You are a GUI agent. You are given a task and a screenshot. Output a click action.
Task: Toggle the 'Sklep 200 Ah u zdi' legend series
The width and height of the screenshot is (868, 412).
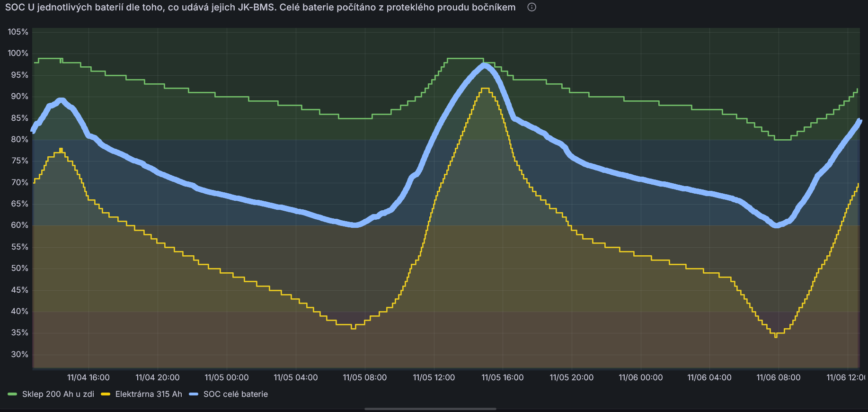(x=58, y=394)
